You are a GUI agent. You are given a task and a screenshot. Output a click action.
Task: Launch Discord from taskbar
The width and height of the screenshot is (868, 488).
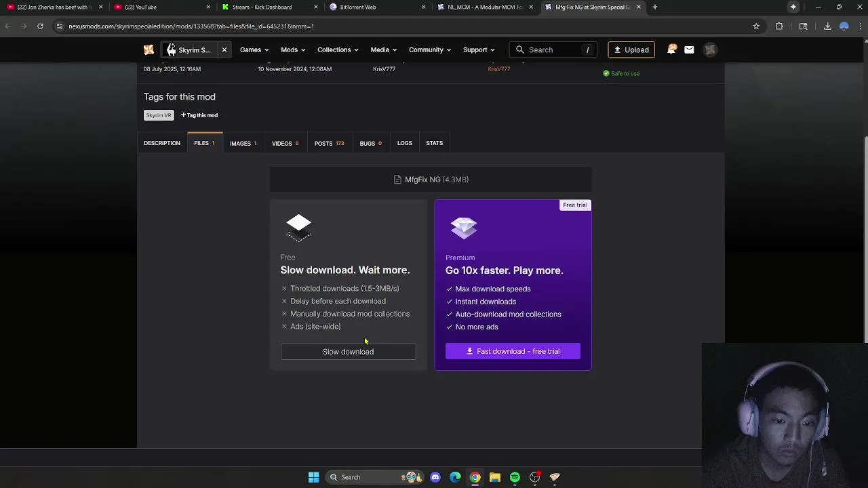(x=435, y=477)
